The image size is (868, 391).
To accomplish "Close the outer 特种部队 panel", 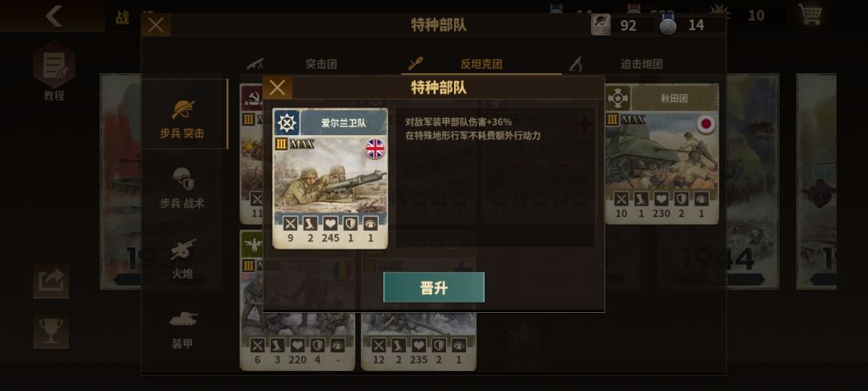I will click(156, 25).
